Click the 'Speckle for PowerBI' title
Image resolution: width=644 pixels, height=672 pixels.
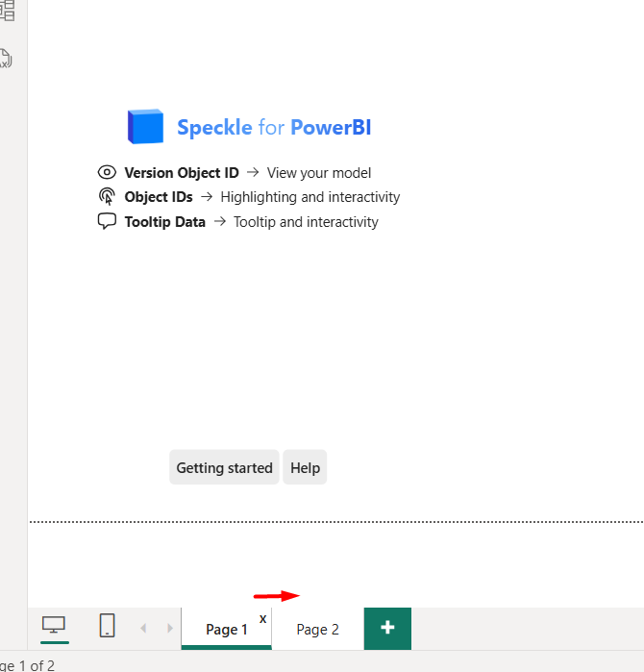[274, 127]
